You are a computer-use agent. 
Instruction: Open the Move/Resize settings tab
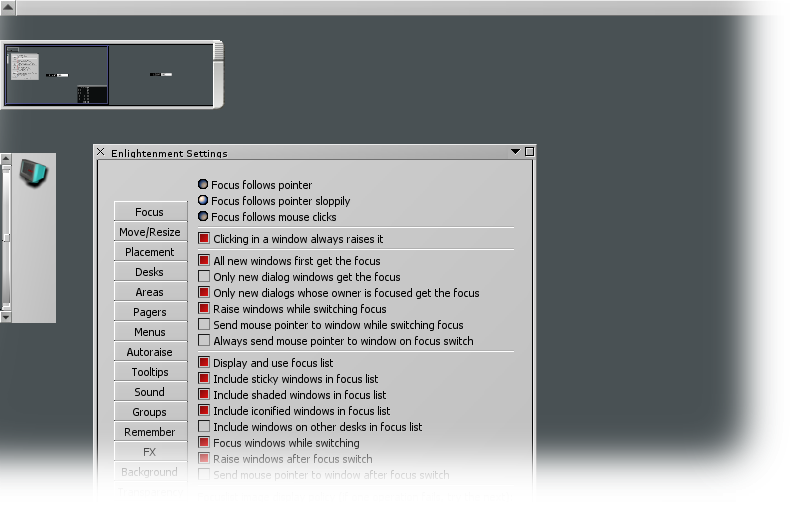[150, 232]
